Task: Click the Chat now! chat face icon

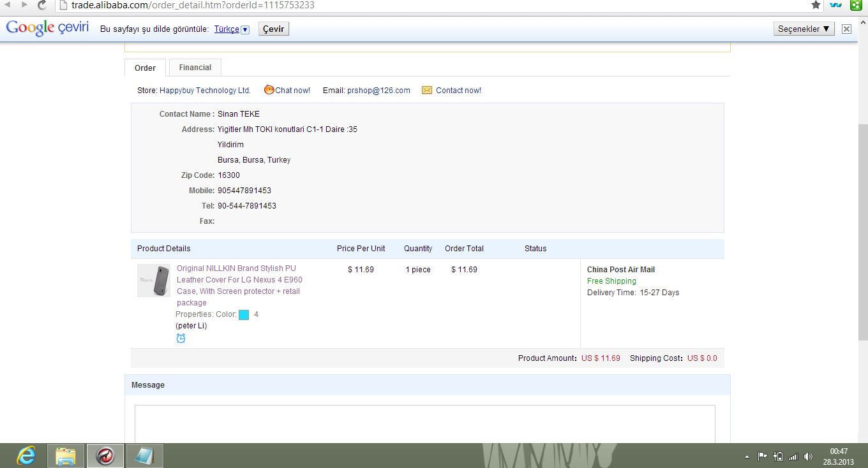Action: pos(269,90)
